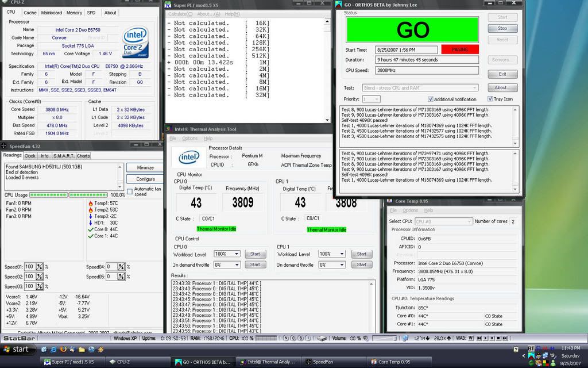Click the StatBar S round button

pos(301,338)
